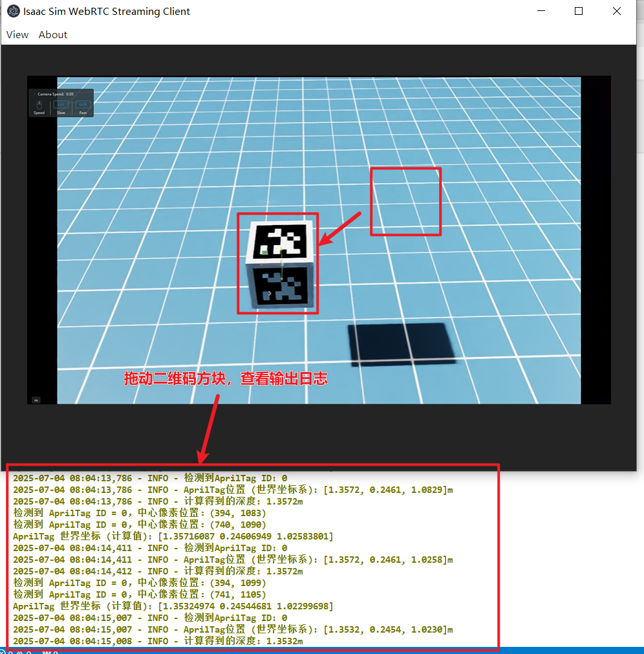Open the About menu
Image resolution: width=644 pixels, height=654 pixels.
pos(53,35)
